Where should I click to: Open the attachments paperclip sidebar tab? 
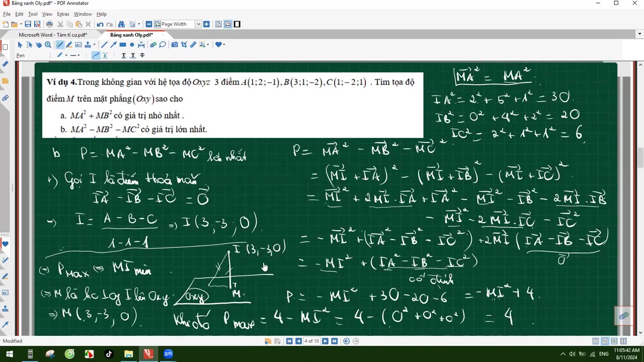pos(5,98)
